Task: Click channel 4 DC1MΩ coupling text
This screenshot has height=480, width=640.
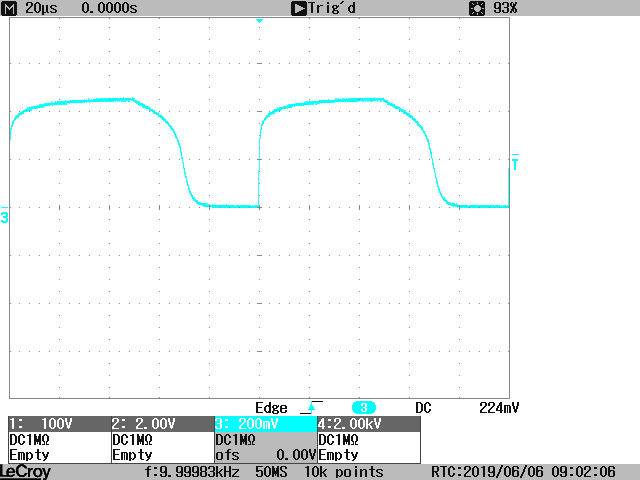Action: coord(338,440)
